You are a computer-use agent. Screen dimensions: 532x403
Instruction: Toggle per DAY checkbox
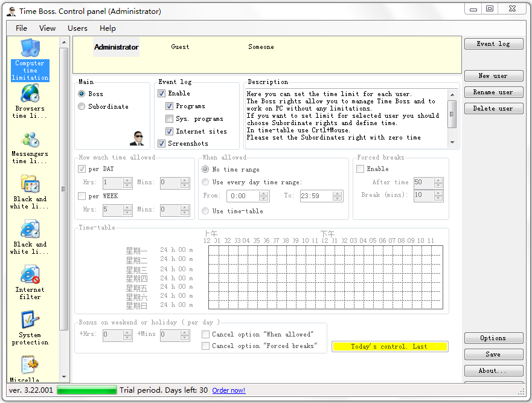[82, 169]
